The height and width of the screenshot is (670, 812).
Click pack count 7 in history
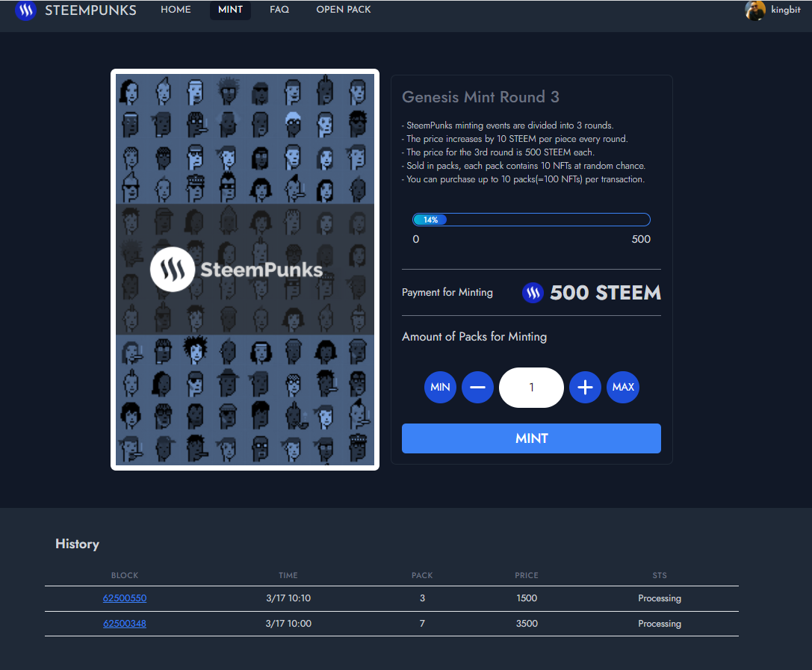pos(422,624)
